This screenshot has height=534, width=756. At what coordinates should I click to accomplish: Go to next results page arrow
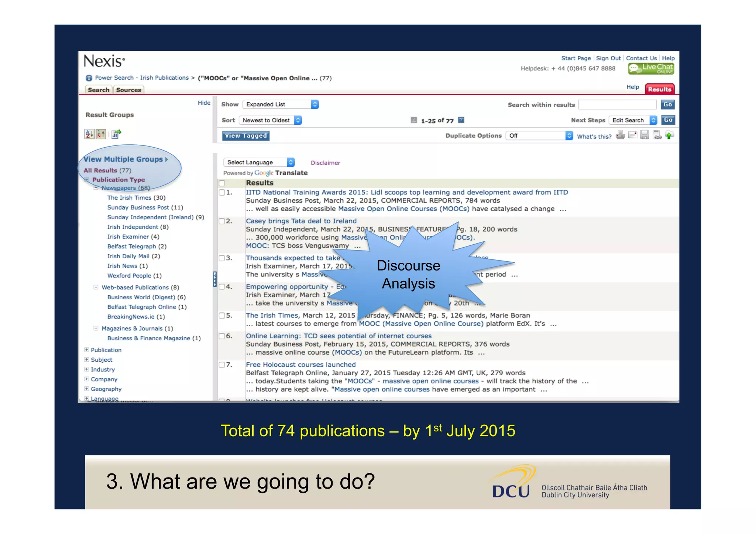click(x=461, y=120)
